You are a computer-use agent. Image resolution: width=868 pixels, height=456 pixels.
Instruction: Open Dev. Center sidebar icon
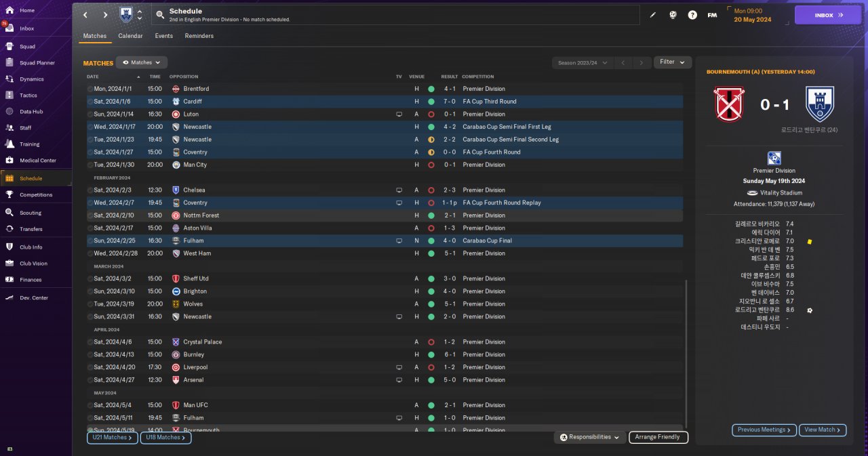(x=9, y=298)
